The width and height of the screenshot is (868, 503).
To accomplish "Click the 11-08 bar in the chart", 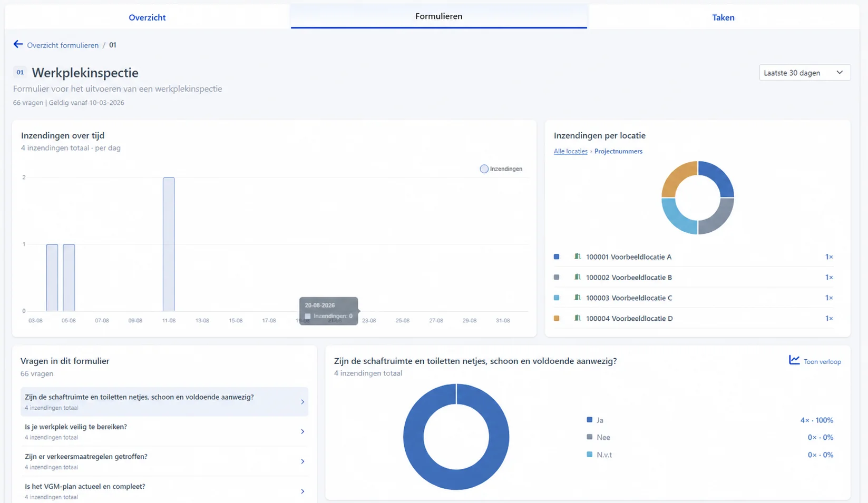I will pyautogui.click(x=169, y=244).
